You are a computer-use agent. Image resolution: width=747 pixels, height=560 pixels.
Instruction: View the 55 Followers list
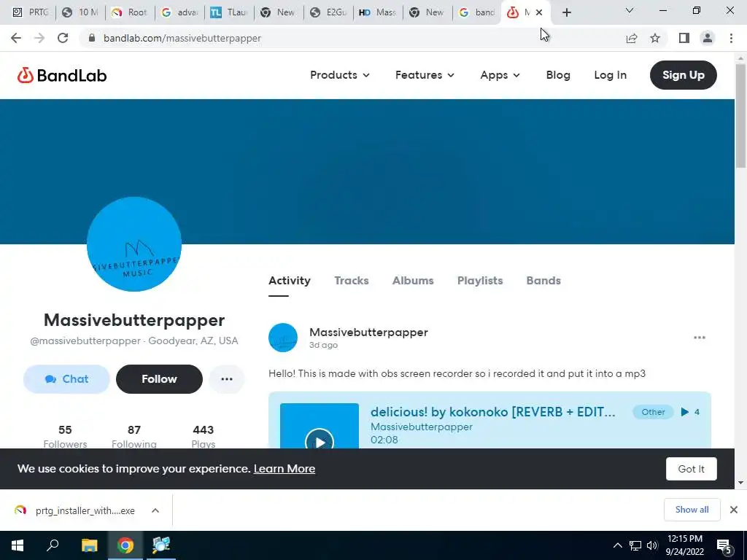(x=65, y=436)
